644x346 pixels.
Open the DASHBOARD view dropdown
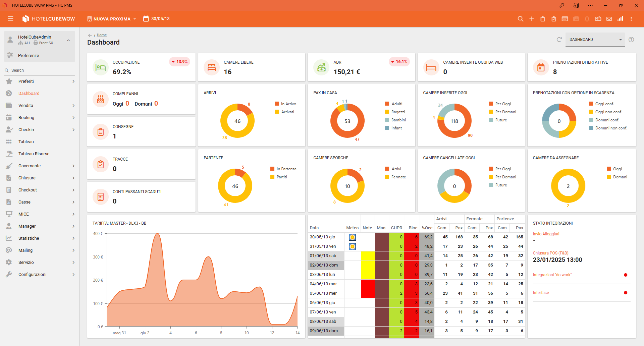(595, 40)
